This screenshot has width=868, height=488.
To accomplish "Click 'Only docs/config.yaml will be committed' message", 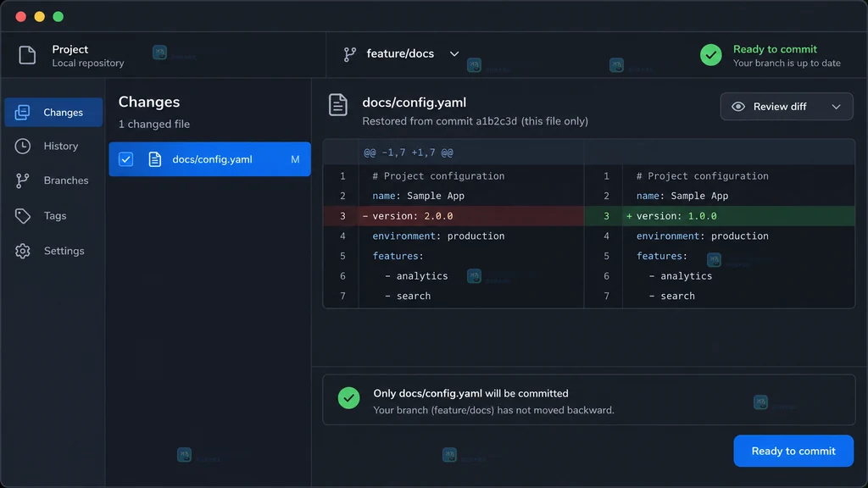I will pyautogui.click(x=470, y=393).
